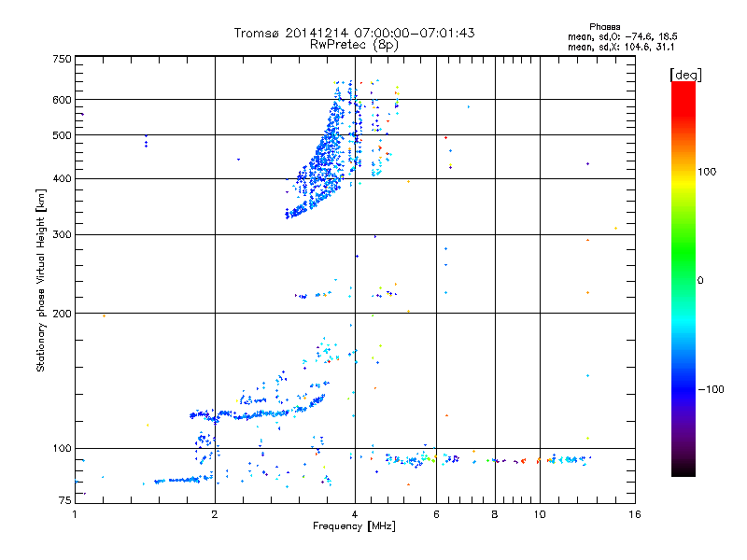The height and width of the screenshot is (560, 747).
Task: Click the colorbar tick label '-100'
Action: coord(711,389)
